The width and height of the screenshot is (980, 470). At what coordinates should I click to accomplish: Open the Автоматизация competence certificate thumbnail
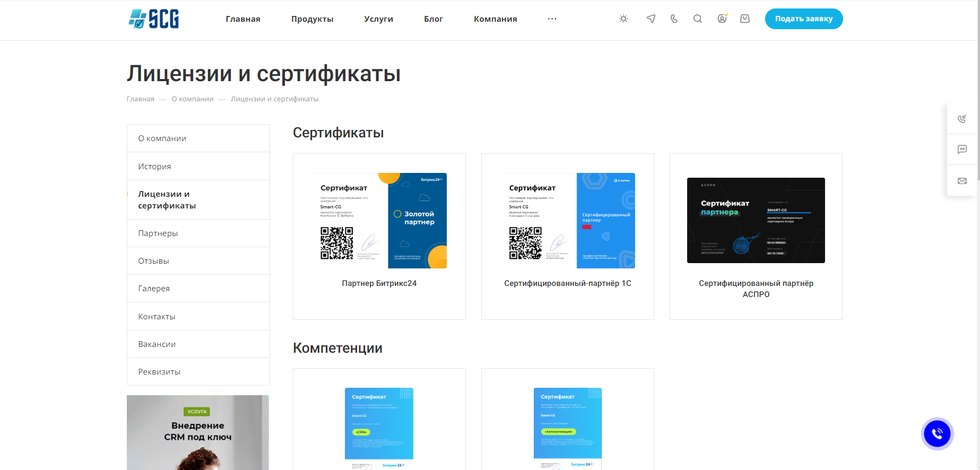click(568, 428)
